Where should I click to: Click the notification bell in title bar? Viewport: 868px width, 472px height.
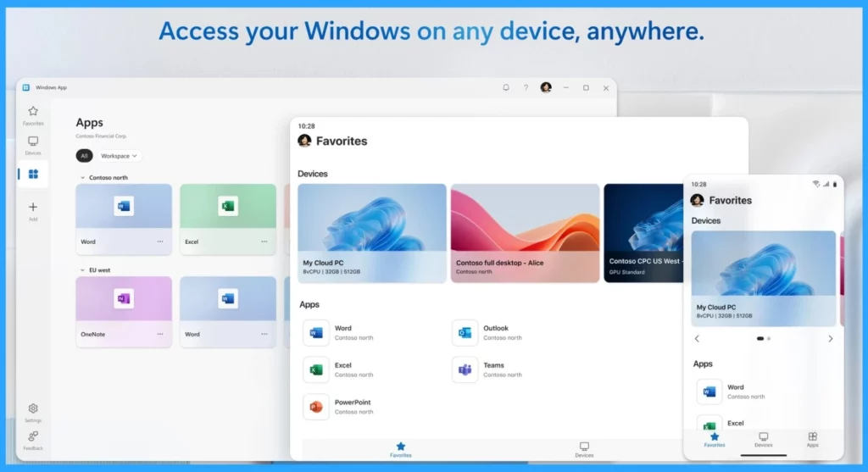click(506, 87)
